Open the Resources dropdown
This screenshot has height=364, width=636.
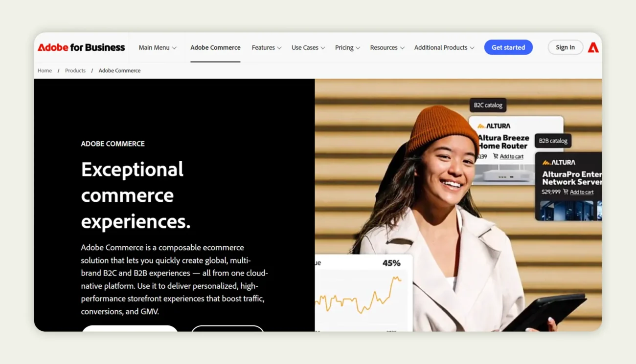point(387,47)
